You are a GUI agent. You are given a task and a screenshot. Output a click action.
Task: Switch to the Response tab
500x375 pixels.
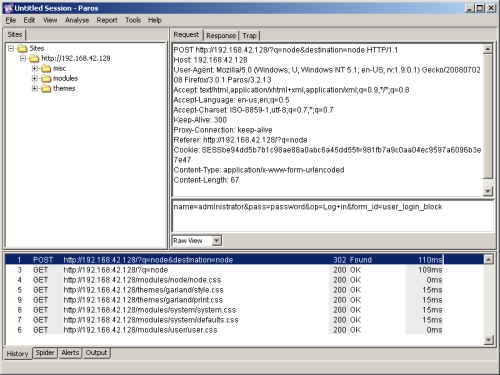click(x=221, y=35)
